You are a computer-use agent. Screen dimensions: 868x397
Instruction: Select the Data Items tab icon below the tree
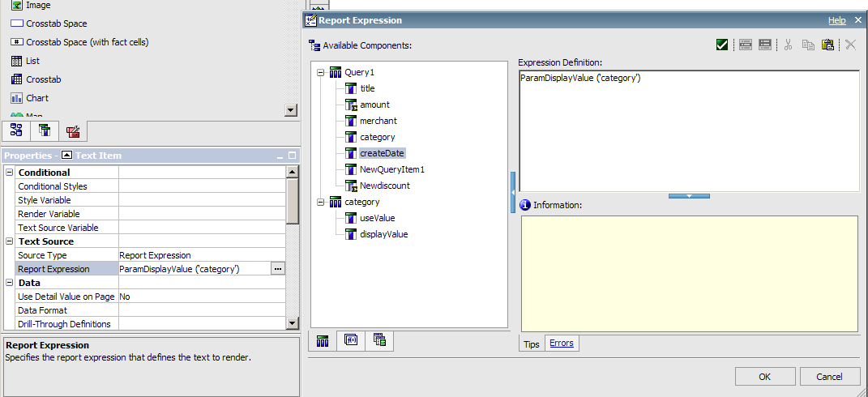pos(323,341)
